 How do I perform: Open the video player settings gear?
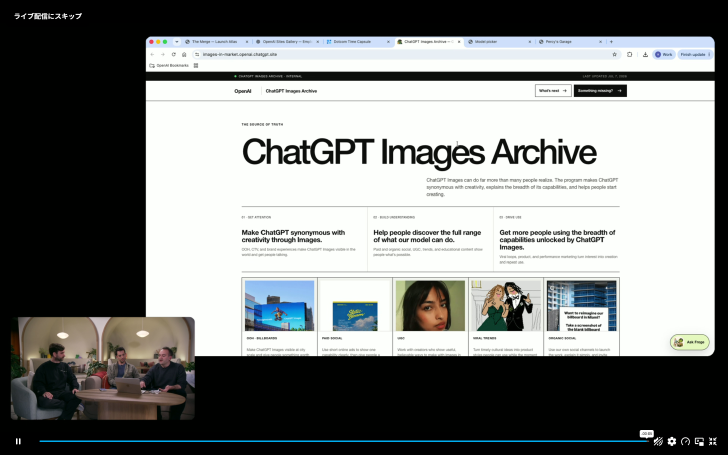click(672, 442)
